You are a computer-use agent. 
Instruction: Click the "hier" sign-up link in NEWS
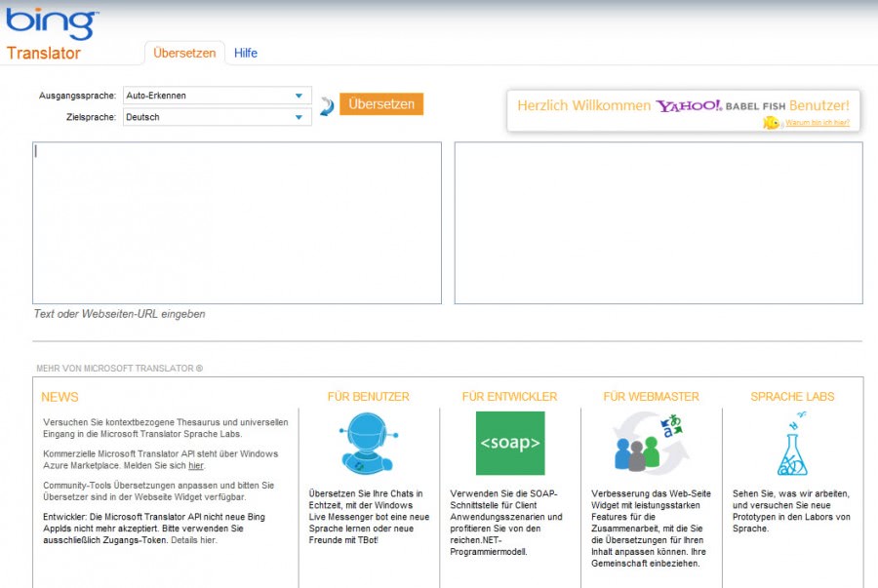(x=197, y=466)
